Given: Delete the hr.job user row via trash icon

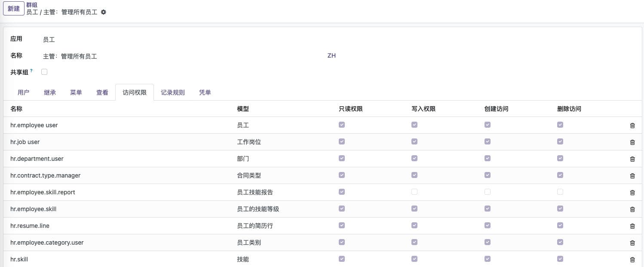Looking at the screenshot, I should [x=632, y=142].
